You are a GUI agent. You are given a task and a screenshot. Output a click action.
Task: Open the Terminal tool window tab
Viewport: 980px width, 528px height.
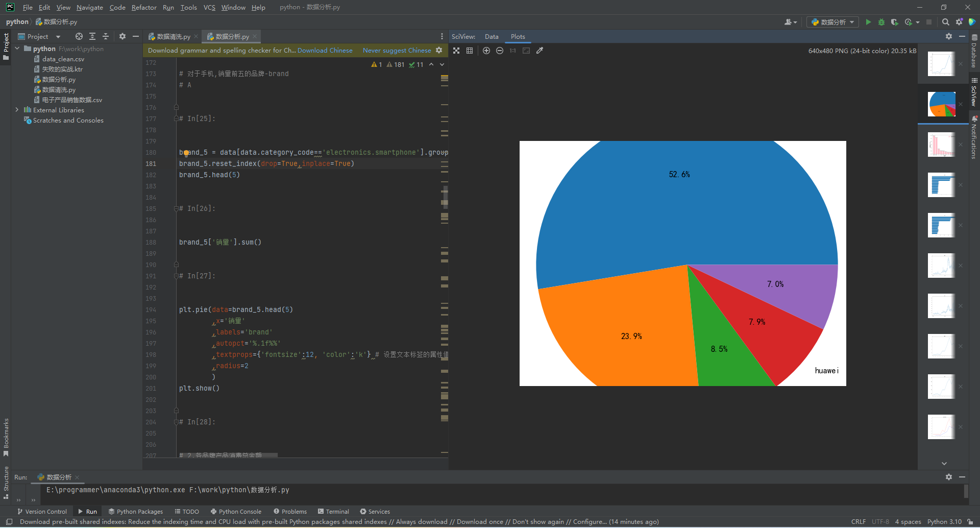pos(333,511)
